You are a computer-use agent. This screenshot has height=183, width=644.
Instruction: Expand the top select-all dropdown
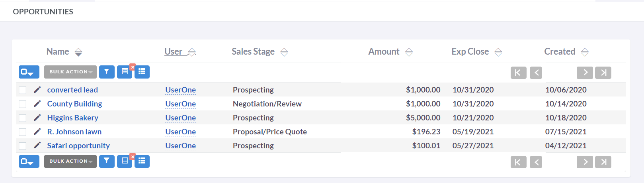click(29, 72)
